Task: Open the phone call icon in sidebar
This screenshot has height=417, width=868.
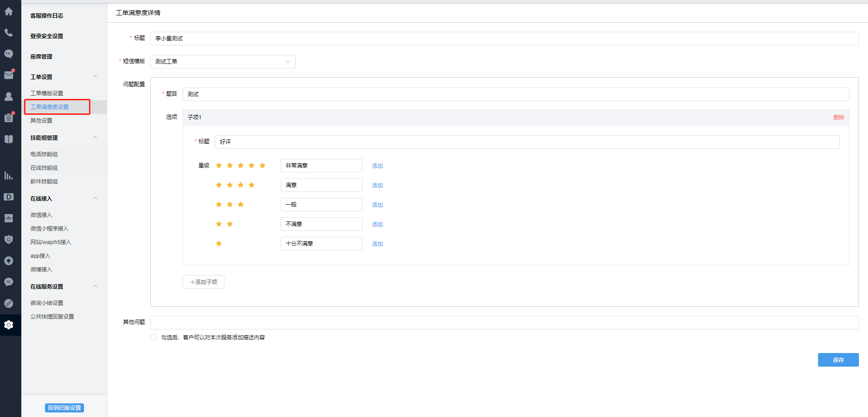Action: point(9,33)
